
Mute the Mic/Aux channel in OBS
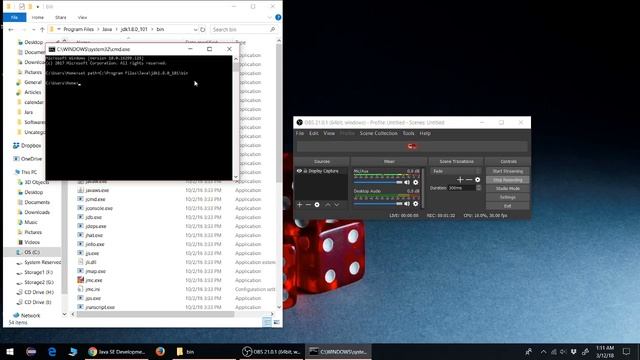407,182
